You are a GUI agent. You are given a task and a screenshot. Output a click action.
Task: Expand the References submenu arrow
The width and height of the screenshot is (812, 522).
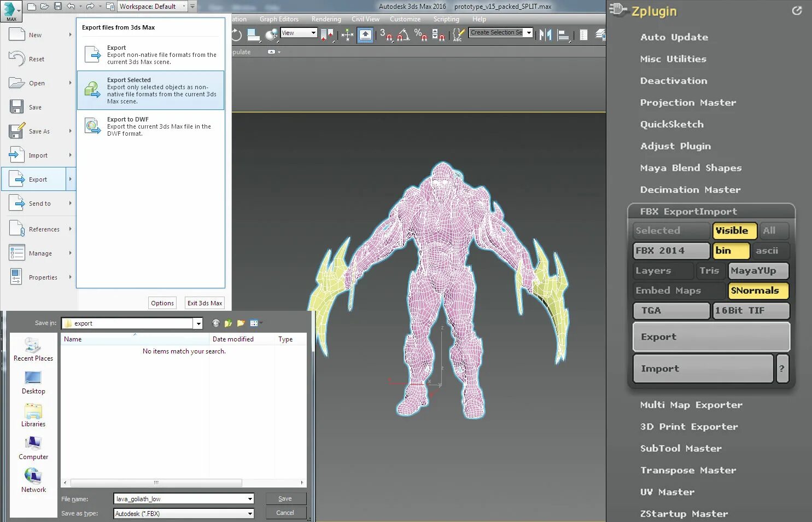71,229
